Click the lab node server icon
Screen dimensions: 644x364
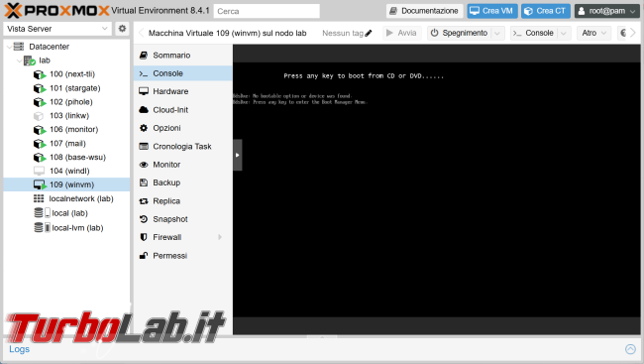(x=29, y=61)
